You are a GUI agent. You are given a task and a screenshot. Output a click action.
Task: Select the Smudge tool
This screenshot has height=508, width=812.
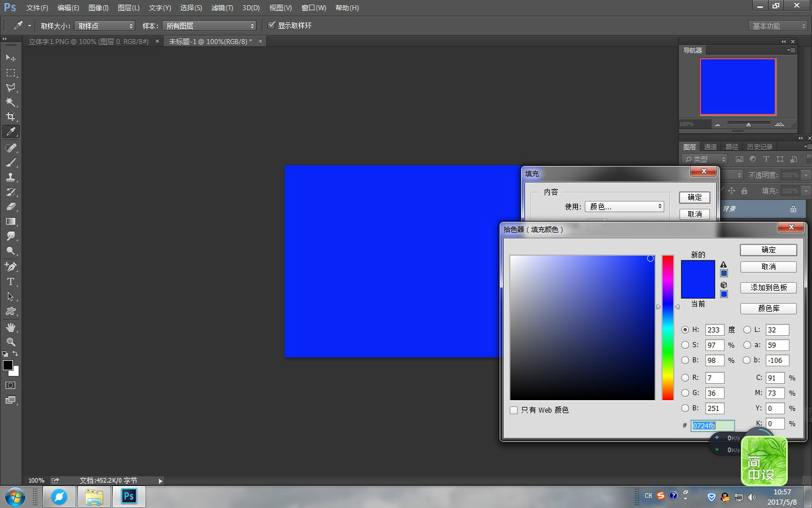click(11, 236)
